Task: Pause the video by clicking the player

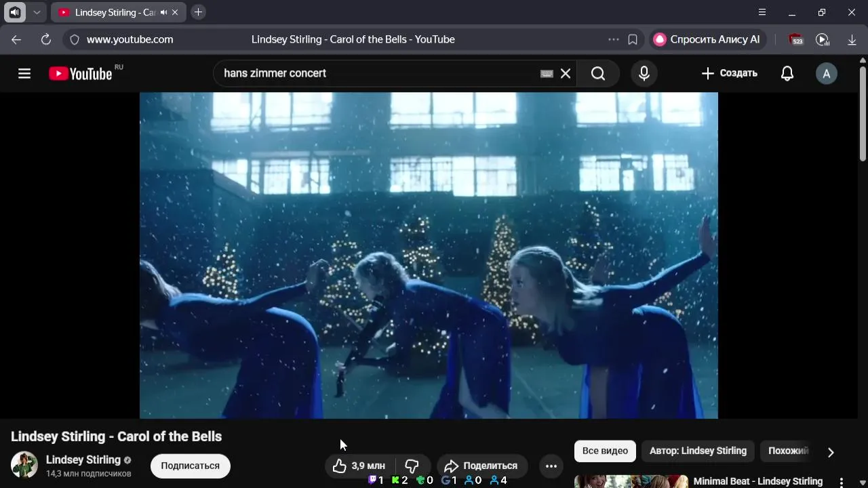Action: tap(429, 256)
